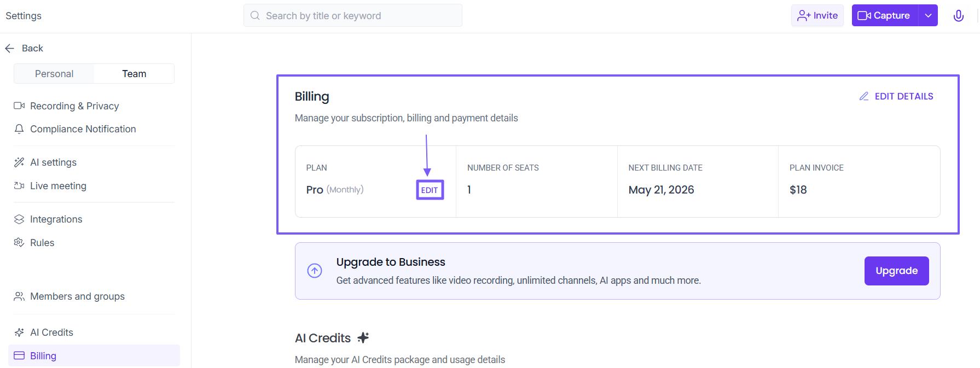Focus the search by title or keyword field
This screenshot has width=980, height=368.
click(353, 15)
